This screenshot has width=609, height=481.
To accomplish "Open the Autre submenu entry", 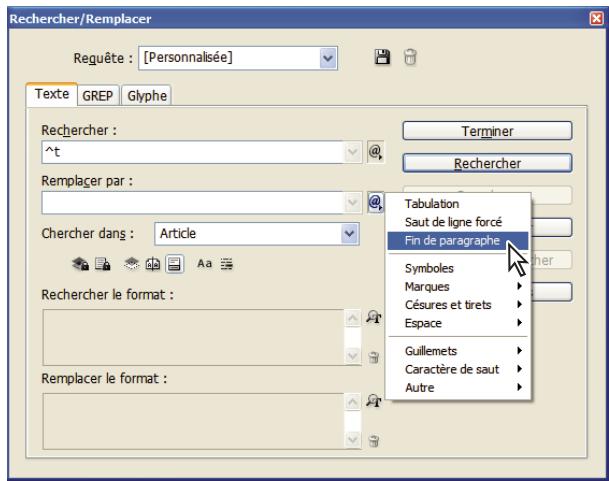I will (x=458, y=388).
